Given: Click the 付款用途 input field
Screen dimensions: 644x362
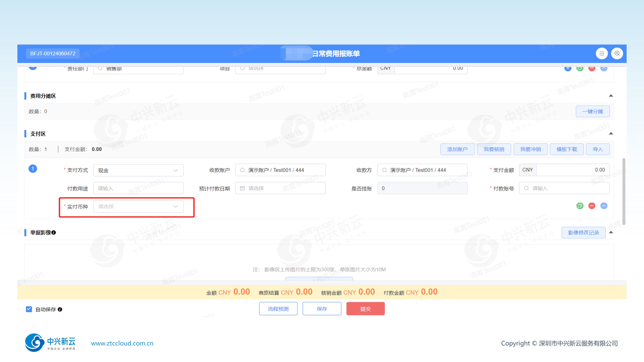Looking at the screenshot, I should tap(138, 188).
